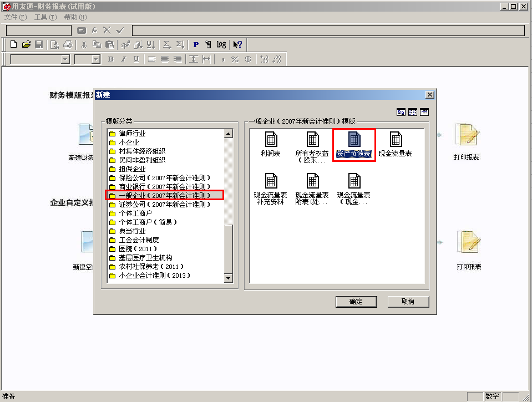This screenshot has width=532, height=402.
Task: Switch to list view in dialog
Action: pyautogui.click(x=413, y=113)
